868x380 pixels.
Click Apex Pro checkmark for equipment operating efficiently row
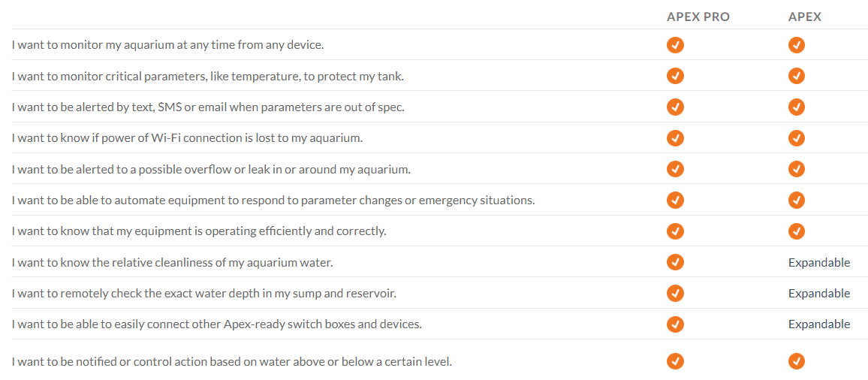(x=675, y=231)
